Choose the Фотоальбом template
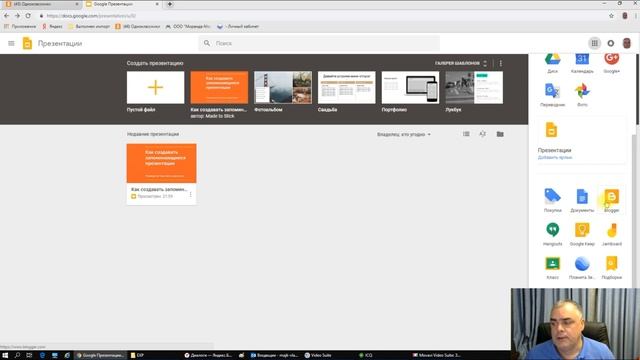The height and width of the screenshot is (360, 640). pos(283,87)
